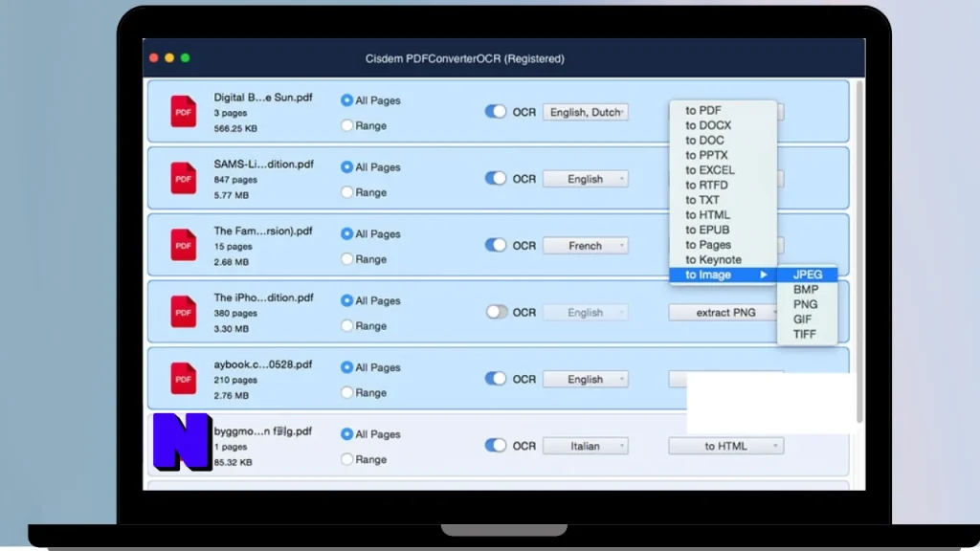Viewport: 980px width, 551px height.
Task: Open the English, Dutch language dropdown
Action: pyautogui.click(x=586, y=112)
